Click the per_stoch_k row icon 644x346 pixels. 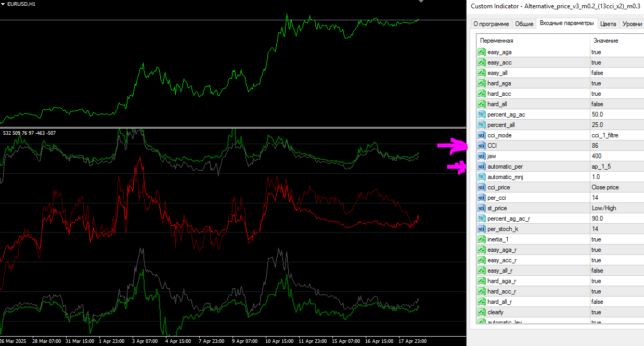click(x=482, y=229)
